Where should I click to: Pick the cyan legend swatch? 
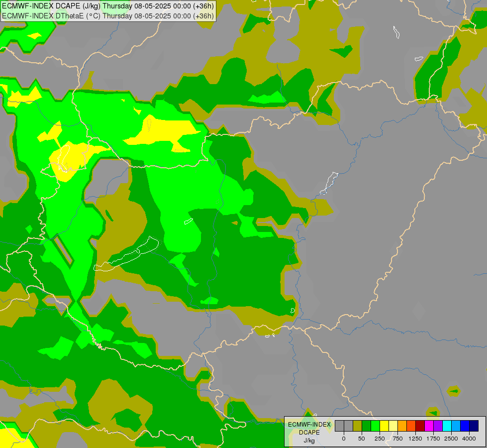click(x=447, y=426)
